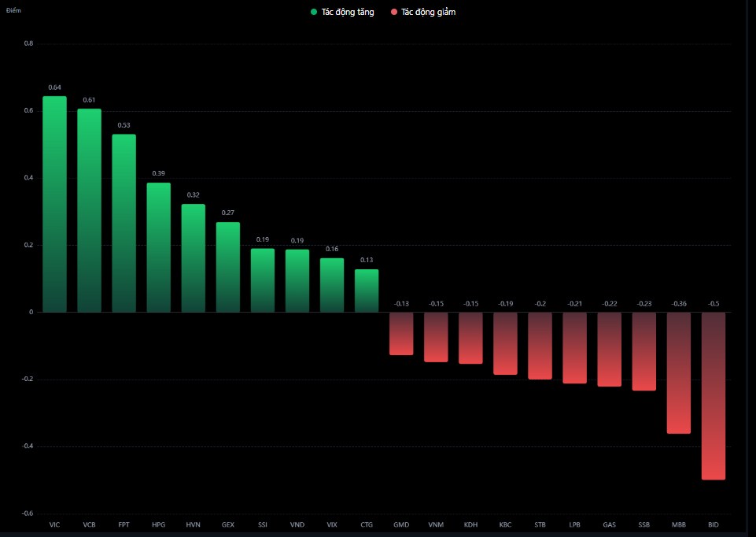This screenshot has height=537, width=756.
Task: Select the GAS bar valued -0.22
Action: (609, 349)
